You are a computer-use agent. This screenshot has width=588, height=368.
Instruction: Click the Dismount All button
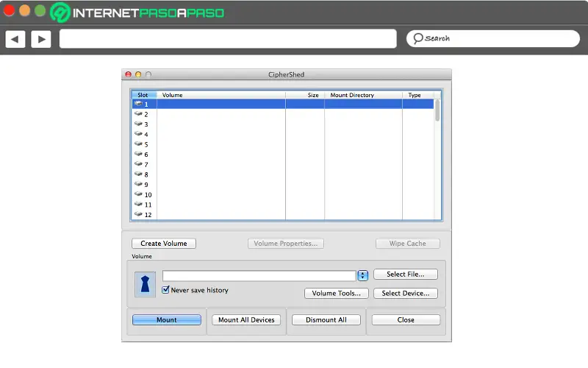pyautogui.click(x=326, y=320)
